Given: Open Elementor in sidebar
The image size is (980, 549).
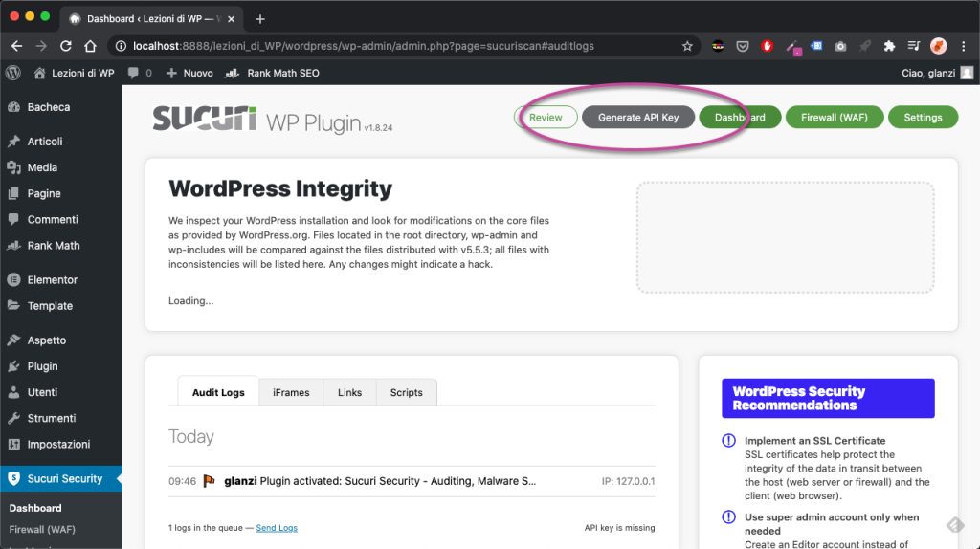Looking at the screenshot, I should point(61,280).
